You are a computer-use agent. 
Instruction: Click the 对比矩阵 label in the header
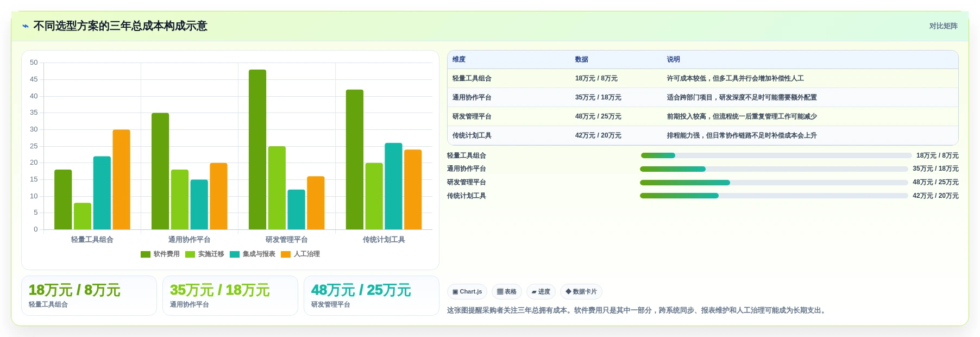pyautogui.click(x=943, y=26)
